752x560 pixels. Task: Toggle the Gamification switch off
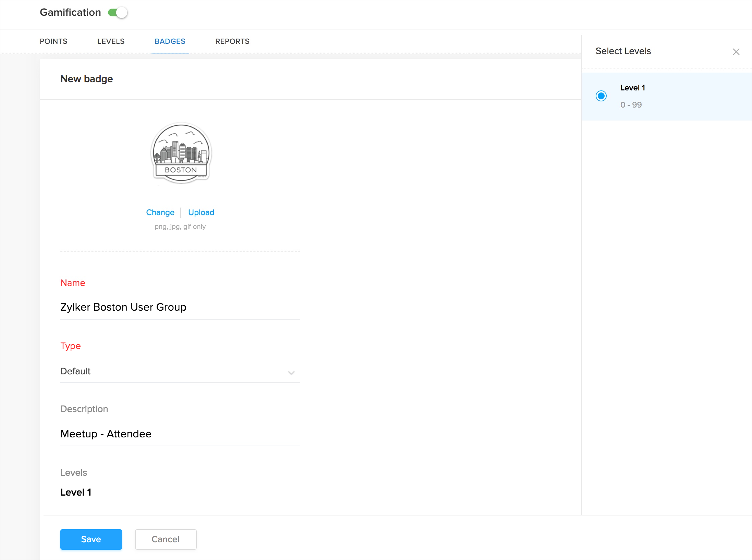click(x=118, y=13)
